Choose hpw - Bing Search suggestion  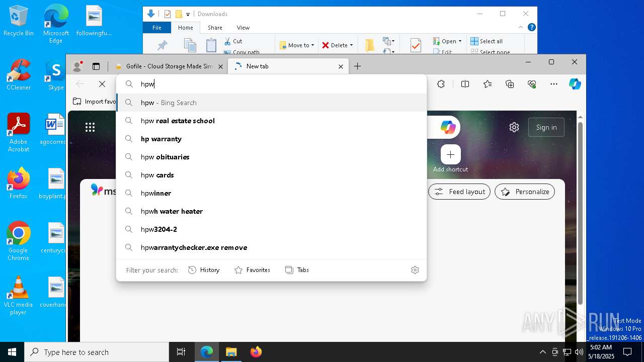click(x=272, y=103)
